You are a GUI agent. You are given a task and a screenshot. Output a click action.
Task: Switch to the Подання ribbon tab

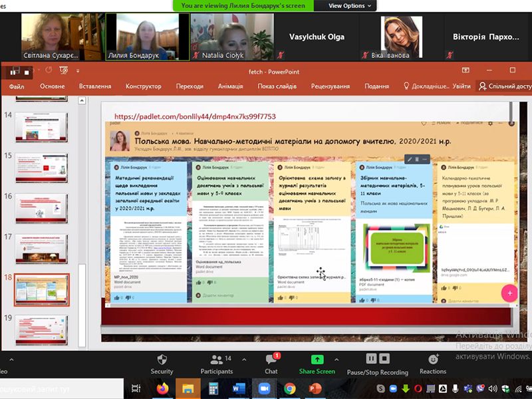pos(376,86)
